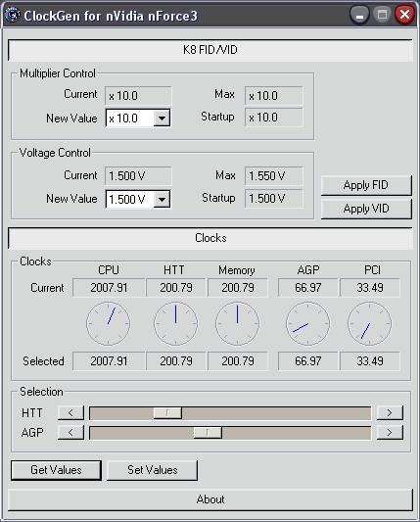Click the HTT slider thumb

(167, 413)
